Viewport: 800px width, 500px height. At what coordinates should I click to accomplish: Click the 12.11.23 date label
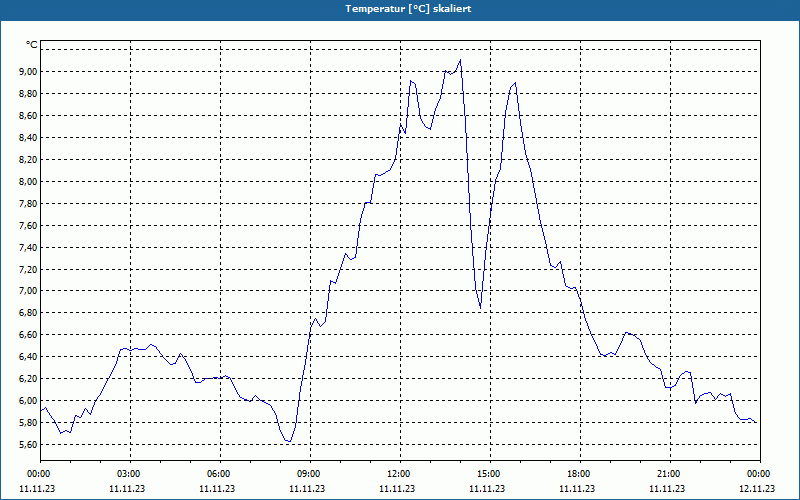click(757, 488)
